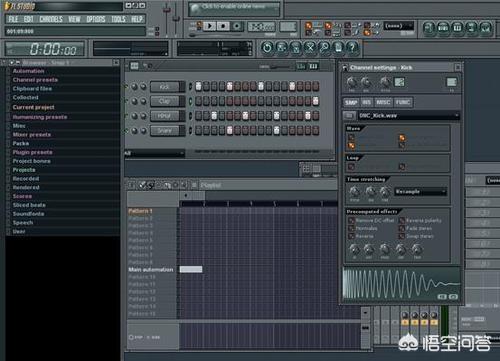Click the Play button in the transport panel

click(210, 26)
